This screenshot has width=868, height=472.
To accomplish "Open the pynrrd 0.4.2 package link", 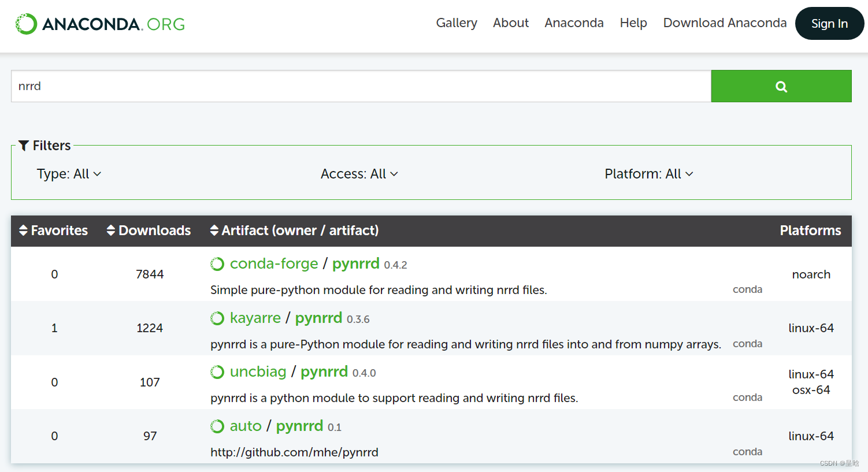I will (x=356, y=264).
